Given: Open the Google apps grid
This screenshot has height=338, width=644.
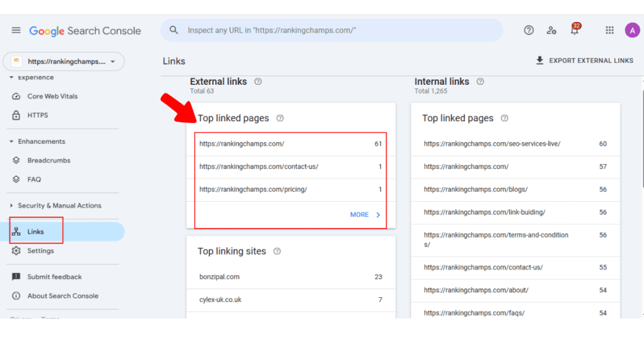Looking at the screenshot, I should pos(609,30).
